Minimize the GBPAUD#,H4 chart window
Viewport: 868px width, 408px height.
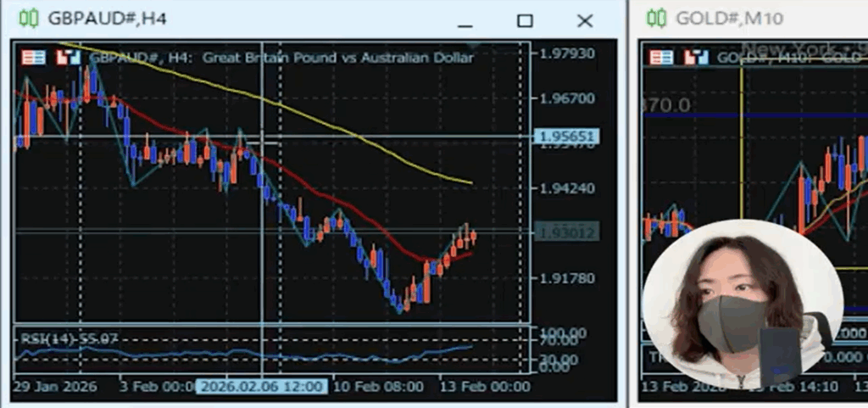pyautogui.click(x=465, y=20)
